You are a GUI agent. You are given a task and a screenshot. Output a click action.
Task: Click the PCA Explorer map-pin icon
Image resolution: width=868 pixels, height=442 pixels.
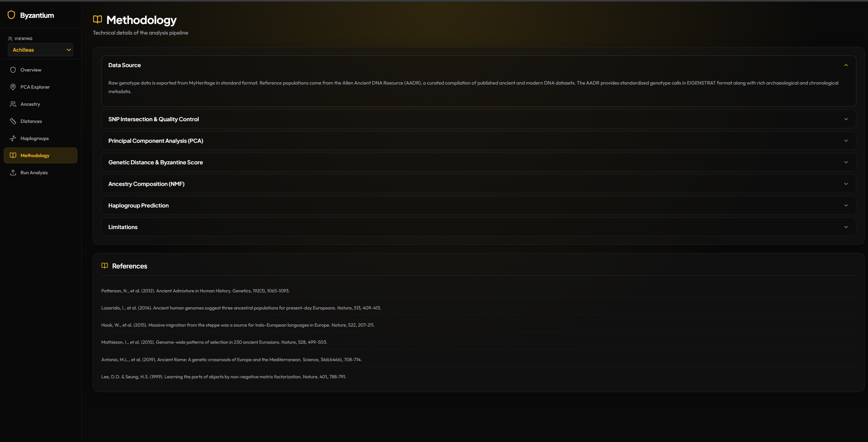[13, 87]
